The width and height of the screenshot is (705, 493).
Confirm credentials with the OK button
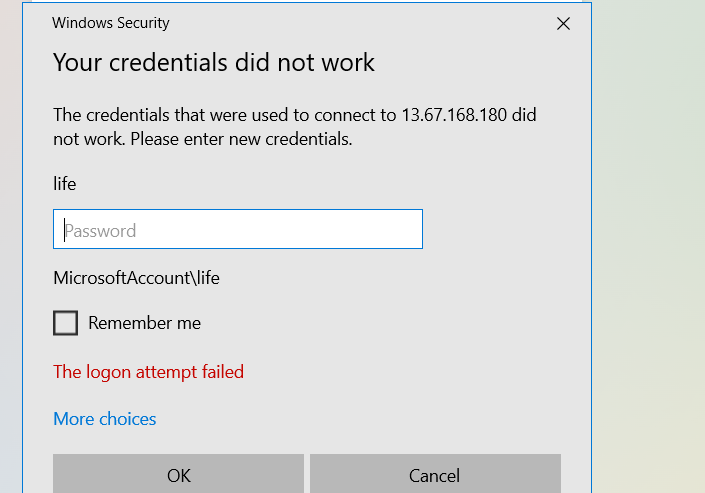tap(178, 474)
